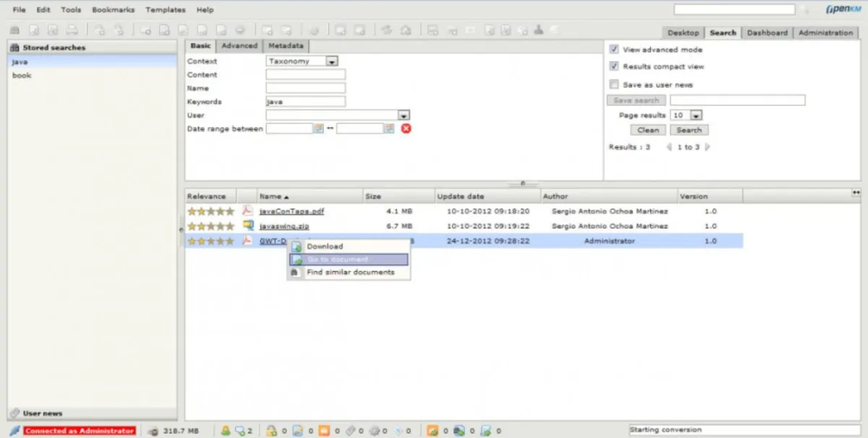
Task: Go to previous results page arrow
Action: tap(669, 147)
